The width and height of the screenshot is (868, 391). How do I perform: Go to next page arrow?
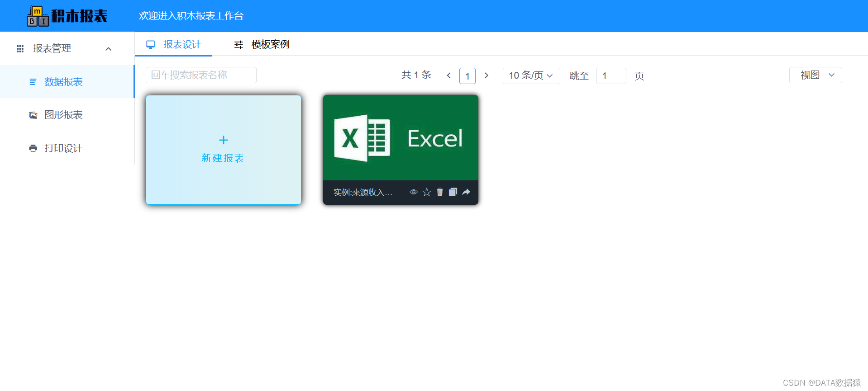pyautogui.click(x=486, y=75)
